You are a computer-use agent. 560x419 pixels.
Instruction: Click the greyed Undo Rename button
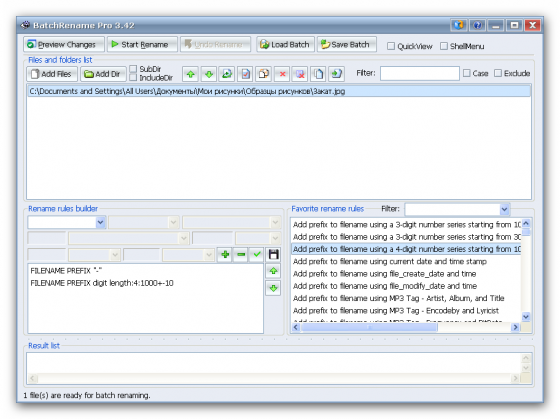pyautogui.click(x=215, y=45)
